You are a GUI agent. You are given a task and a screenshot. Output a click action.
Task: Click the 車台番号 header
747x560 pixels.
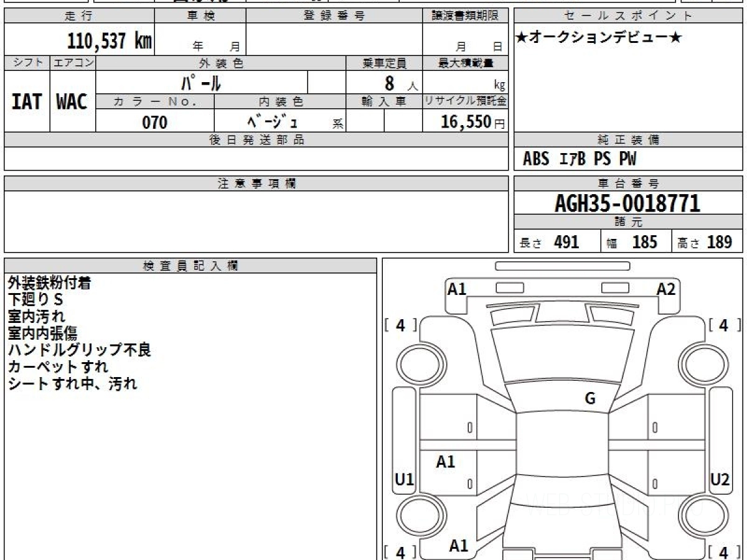(628, 184)
